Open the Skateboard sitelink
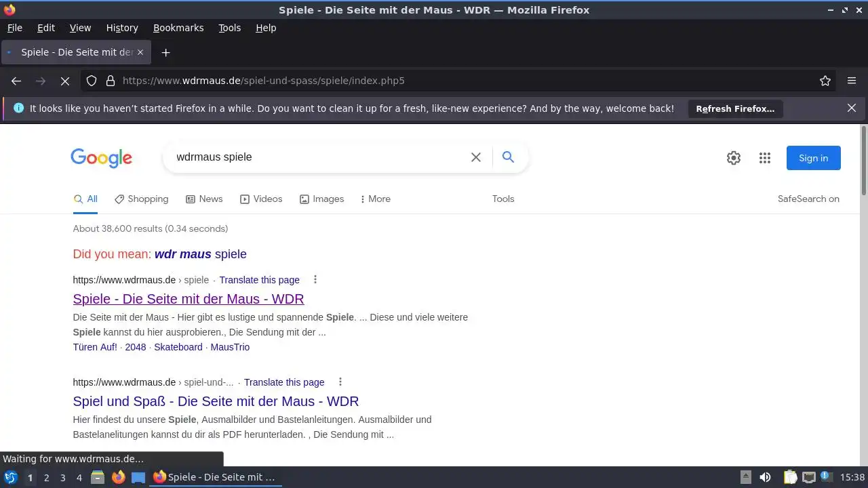 click(x=178, y=347)
